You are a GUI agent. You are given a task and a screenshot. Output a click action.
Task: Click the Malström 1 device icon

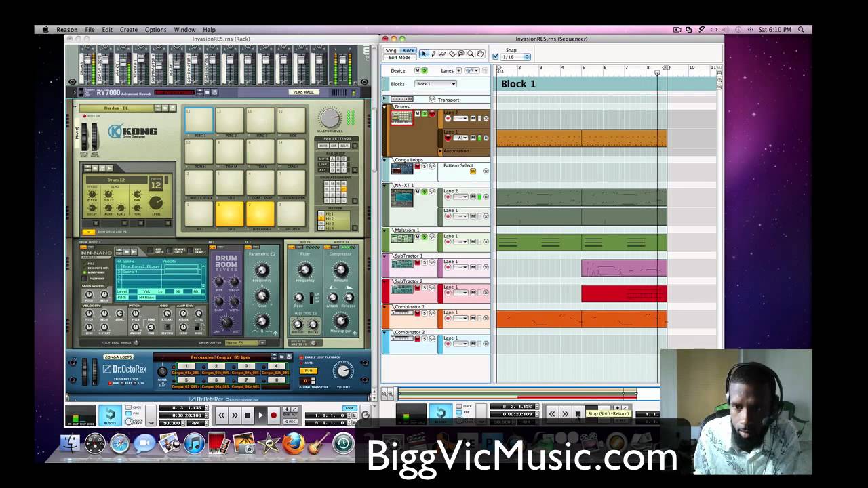point(401,238)
